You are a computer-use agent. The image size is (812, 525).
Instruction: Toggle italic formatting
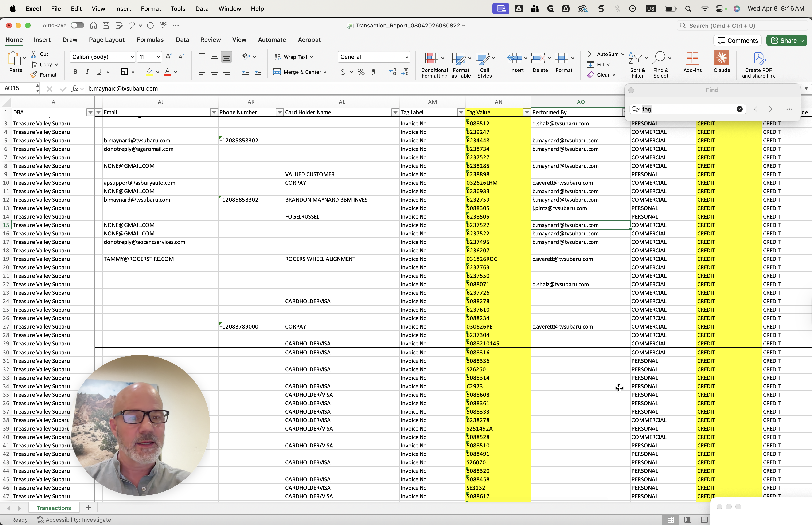click(x=87, y=72)
